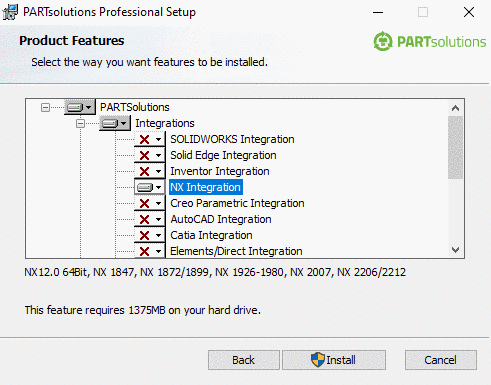Click the setup installer icon in title bar
This screenshot has height=385, width=491.
[10, 12]
